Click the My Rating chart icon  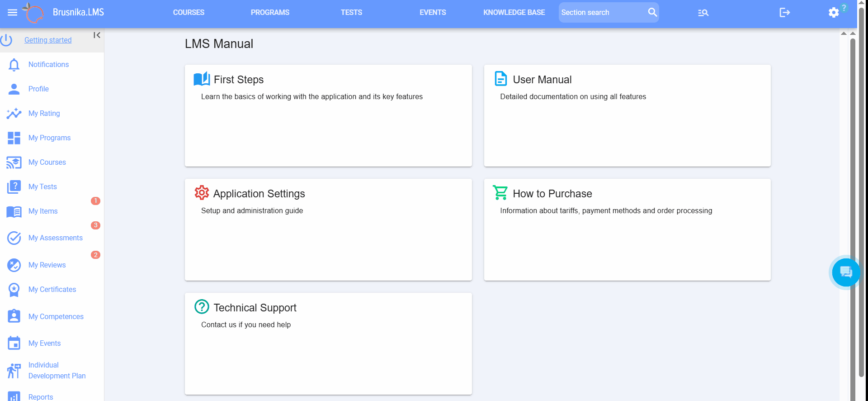14,114
